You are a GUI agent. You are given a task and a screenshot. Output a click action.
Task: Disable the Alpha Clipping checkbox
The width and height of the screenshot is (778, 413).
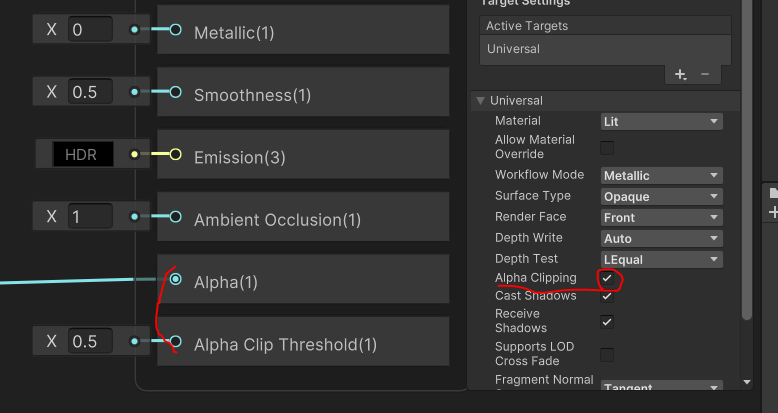coord(607,278)
